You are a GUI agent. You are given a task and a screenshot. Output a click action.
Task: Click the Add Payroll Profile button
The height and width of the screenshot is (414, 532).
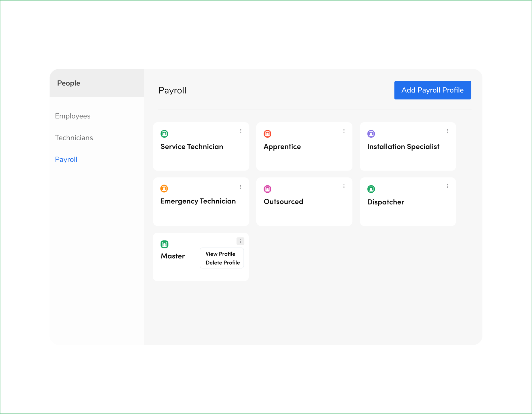(x=432, y=90)
